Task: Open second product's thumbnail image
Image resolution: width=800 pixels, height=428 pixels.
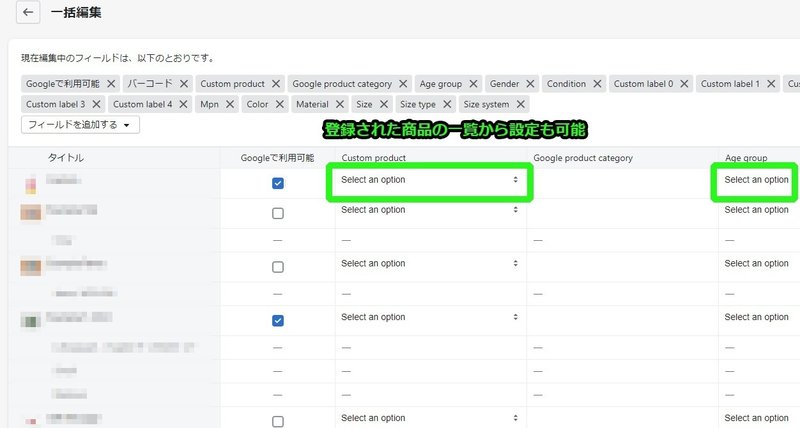Action: point(31,212)
